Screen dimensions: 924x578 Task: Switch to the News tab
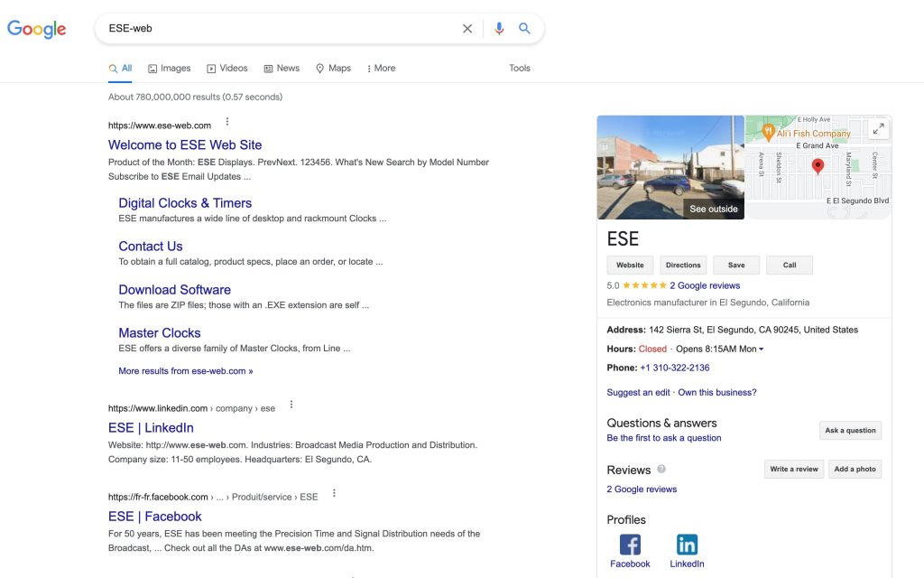(282, 69)
